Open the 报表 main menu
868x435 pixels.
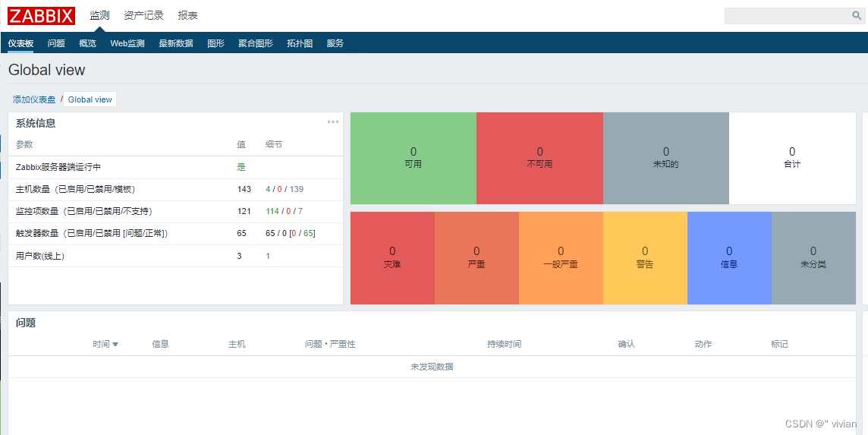[187, 15]
